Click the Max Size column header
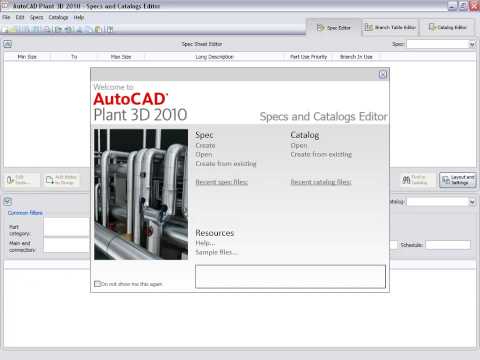The width and height of the screenshot is (480, 360). [121, 57]
